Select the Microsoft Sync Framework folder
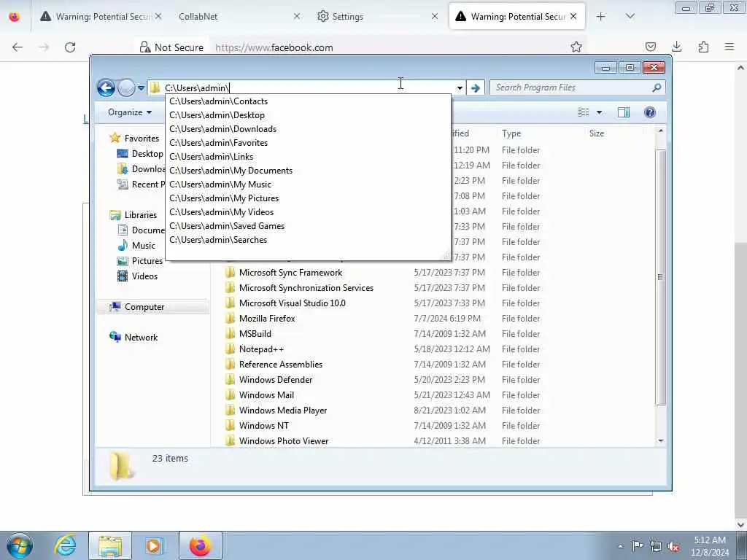Viewport: 747px width, 560px height. pos(290,273)
